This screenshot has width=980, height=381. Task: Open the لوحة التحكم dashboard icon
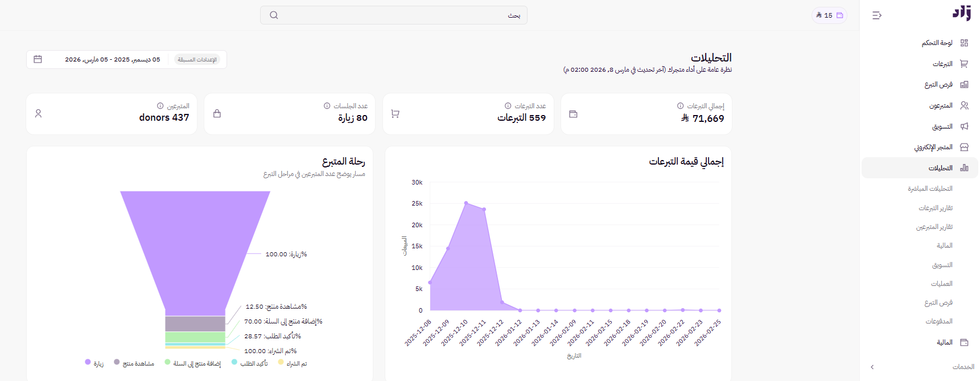(964, 43)
